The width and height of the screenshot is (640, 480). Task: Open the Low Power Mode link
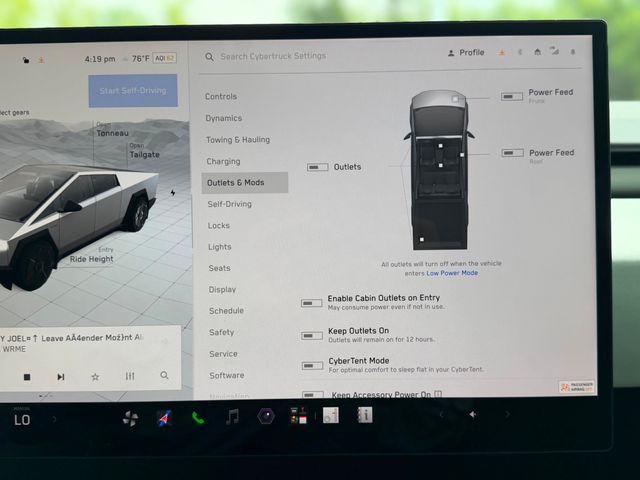tap(452, 273)
